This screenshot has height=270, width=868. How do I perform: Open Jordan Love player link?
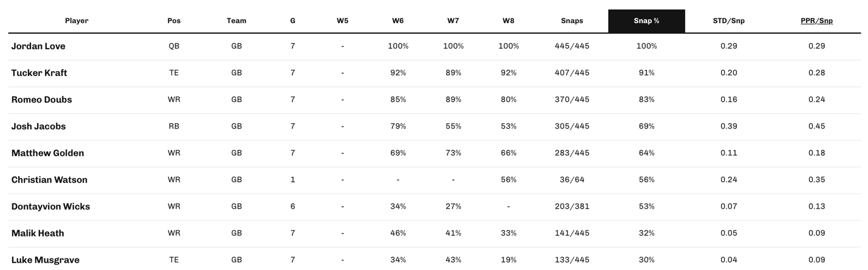(x=38, y=46)
